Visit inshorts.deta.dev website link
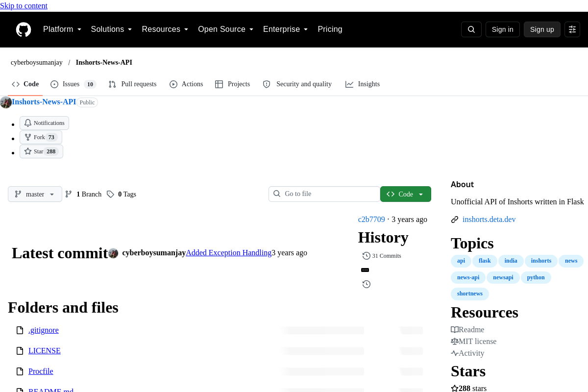 [x=489, y=220]
